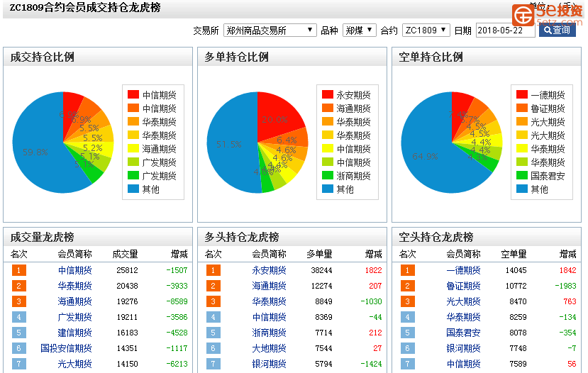Open the 建信期货 member link
The width and height of the screenshot is (588, 373).
click(x=75, y=333)
